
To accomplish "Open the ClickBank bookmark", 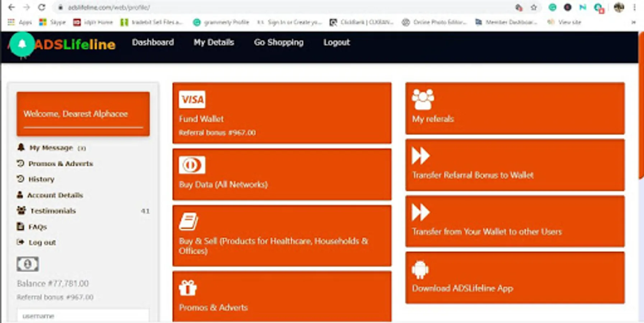I will 361,22.
